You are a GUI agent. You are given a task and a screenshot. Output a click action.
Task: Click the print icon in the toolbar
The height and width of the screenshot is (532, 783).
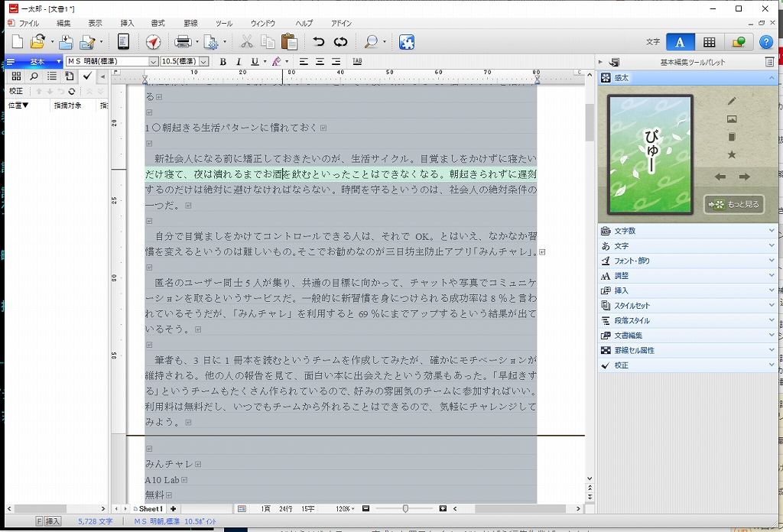[x=184, y=42]
